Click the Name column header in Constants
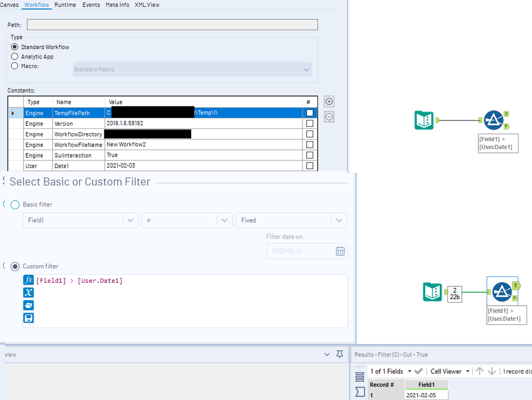 (78, 102)
